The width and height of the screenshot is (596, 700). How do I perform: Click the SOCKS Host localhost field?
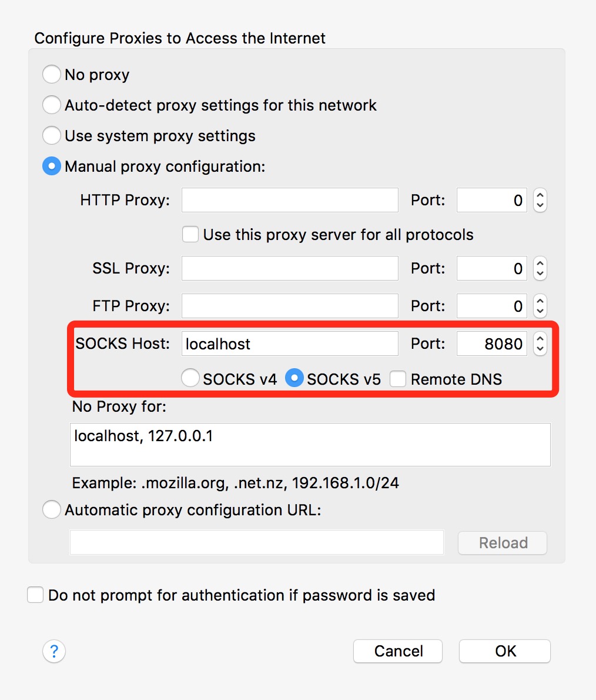(290, 344)
